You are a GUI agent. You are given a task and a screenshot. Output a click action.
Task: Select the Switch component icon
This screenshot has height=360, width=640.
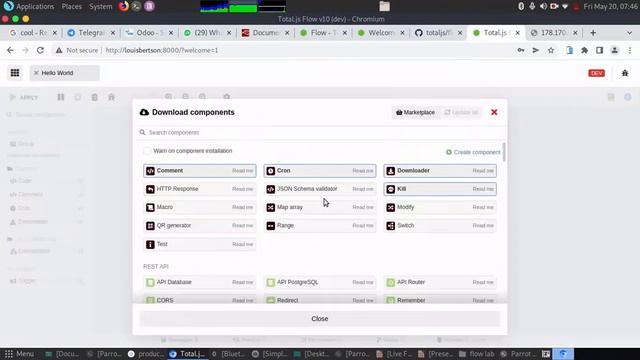391,226
